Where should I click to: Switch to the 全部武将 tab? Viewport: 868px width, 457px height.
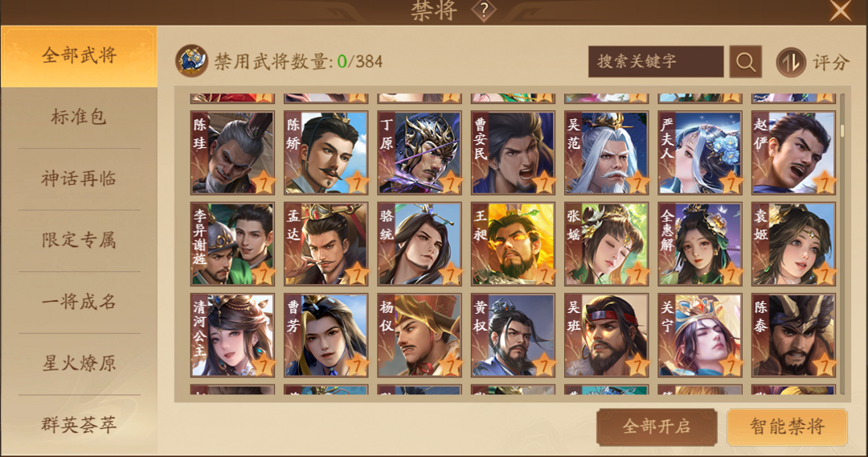coord(79,56)
